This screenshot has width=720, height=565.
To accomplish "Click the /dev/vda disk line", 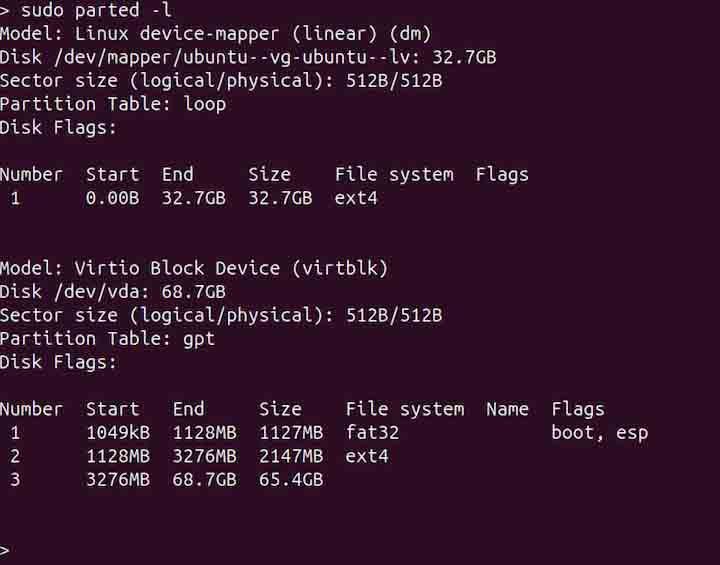I will click(112, 291).
